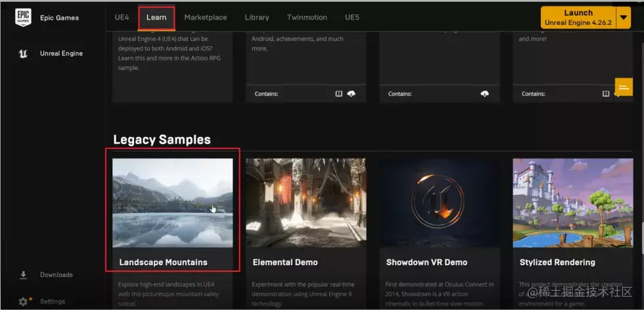Click the Unreal Engine logo icon in sidebar
The width and height of the screenshot is (644, 310).
point(24,53)
